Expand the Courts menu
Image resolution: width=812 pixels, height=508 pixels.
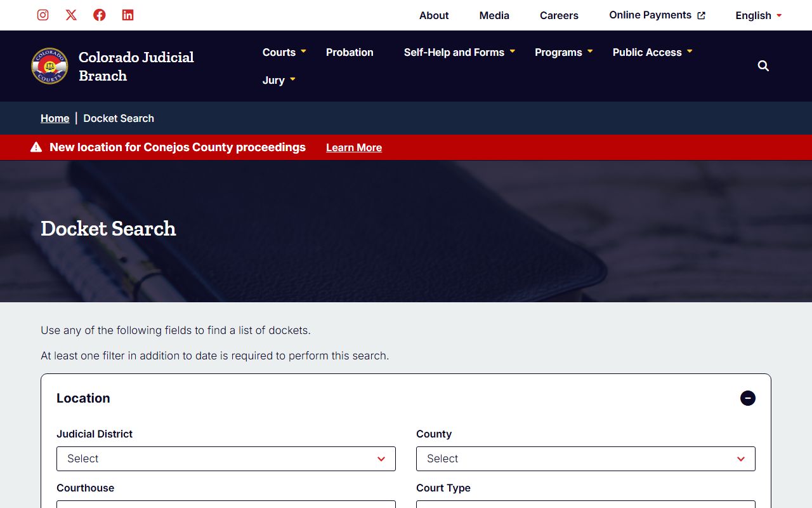point(284,52)
